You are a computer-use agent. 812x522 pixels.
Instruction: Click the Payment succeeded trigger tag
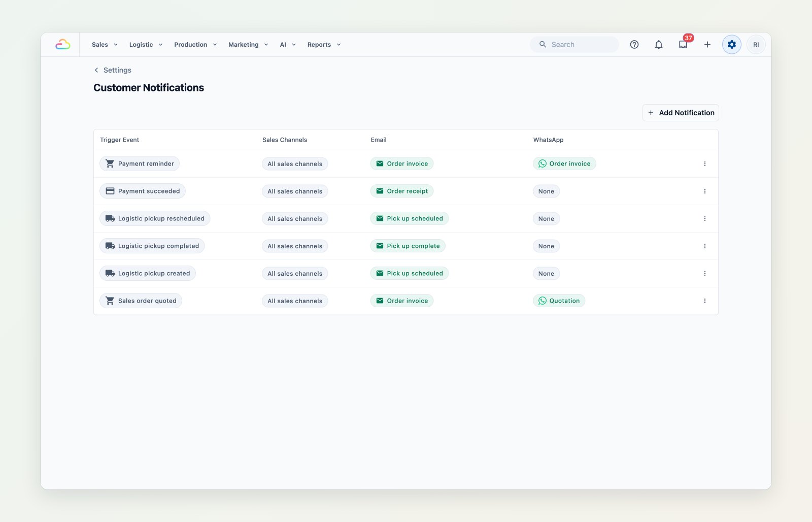(x=143, y=191)
